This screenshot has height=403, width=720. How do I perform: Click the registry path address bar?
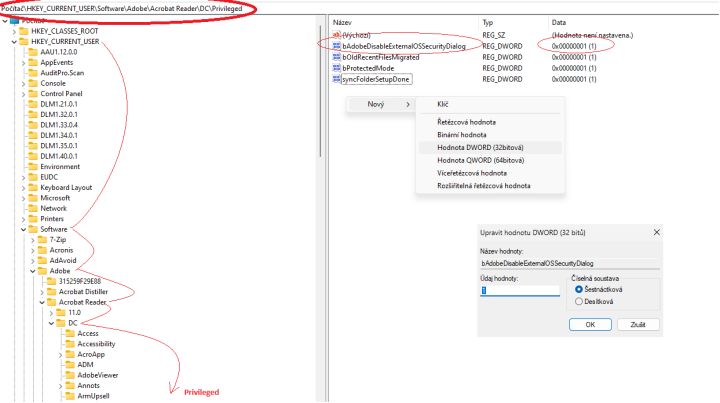[x=360, y=8]
